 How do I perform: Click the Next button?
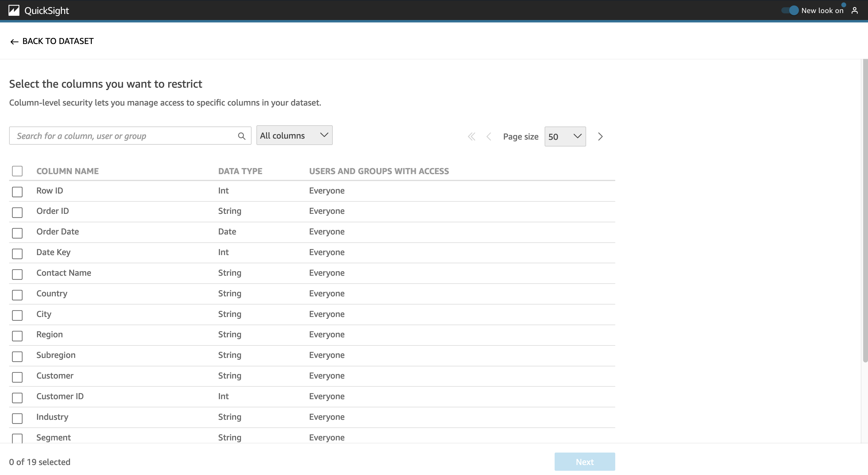pyautogui.click(x=584, y=462)
